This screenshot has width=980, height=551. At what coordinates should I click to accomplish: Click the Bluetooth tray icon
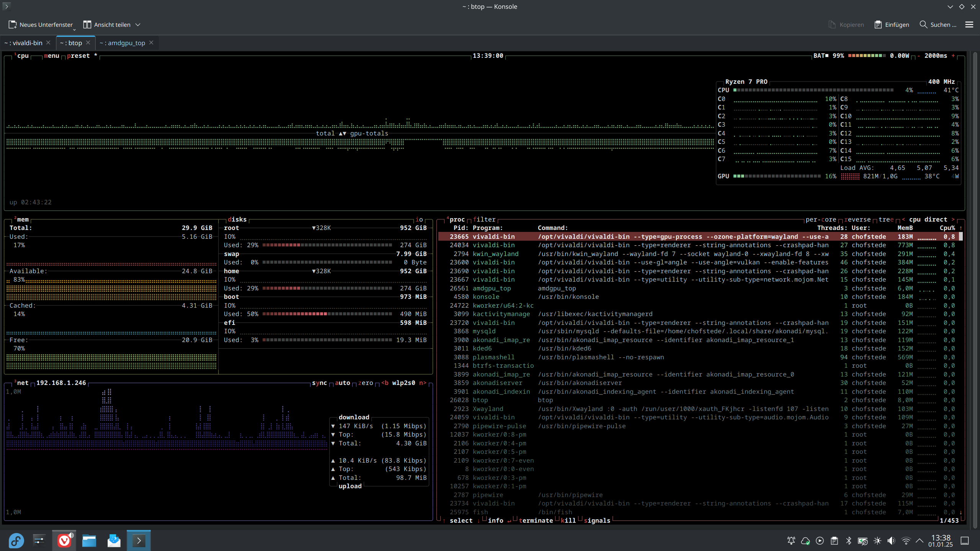[848, 541]
